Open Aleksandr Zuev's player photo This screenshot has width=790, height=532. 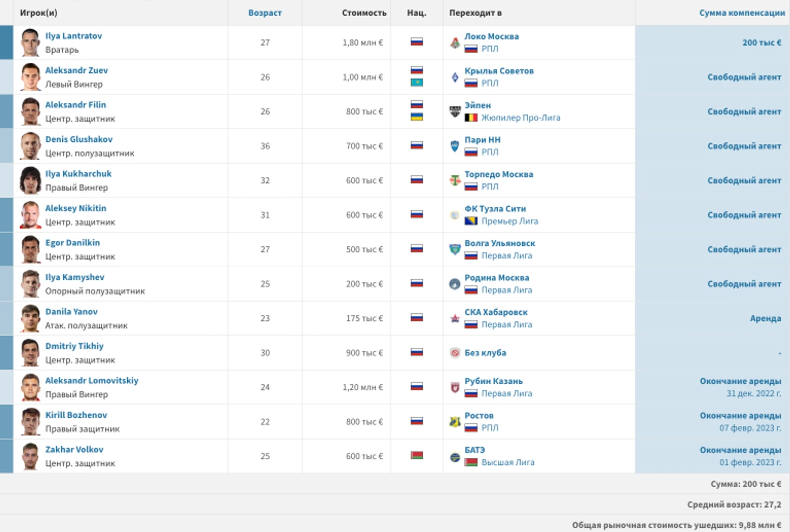30,77
